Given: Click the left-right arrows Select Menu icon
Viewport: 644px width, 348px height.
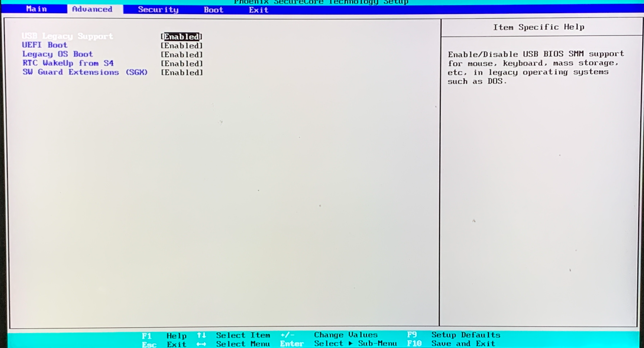Looking at the screenshot, I should point(201,344).
